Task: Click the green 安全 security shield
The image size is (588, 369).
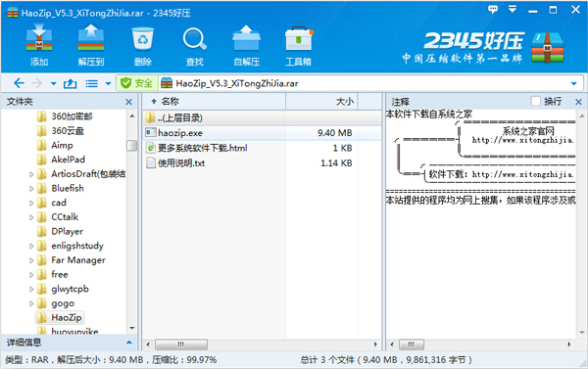Action: point(136,83)
